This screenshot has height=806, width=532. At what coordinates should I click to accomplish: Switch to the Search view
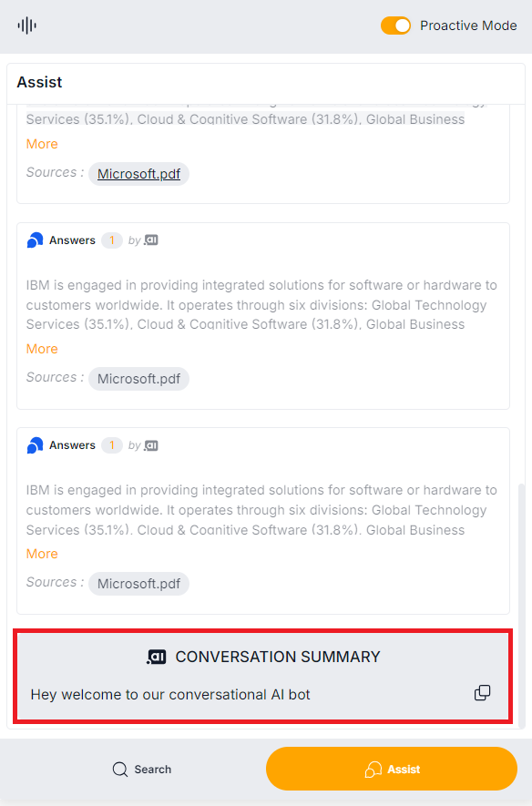pyautogui.click(x=141, y=769)
